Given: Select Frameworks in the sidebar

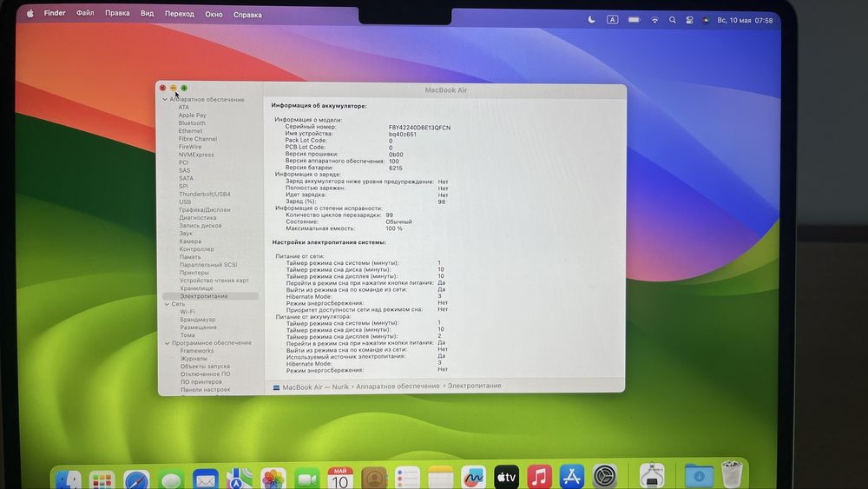Looking at the screenshot, I should [x=196, y=351].
